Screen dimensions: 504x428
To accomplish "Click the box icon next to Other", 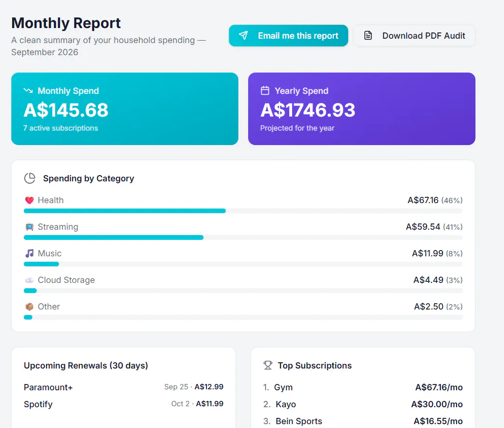I will 29,307.
